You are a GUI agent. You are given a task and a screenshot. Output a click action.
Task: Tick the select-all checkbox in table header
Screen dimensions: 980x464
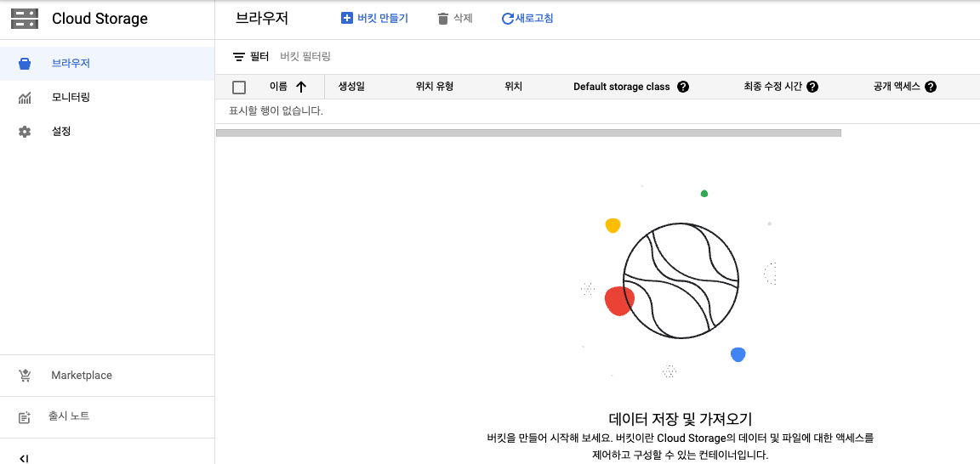tap(239, 88)
